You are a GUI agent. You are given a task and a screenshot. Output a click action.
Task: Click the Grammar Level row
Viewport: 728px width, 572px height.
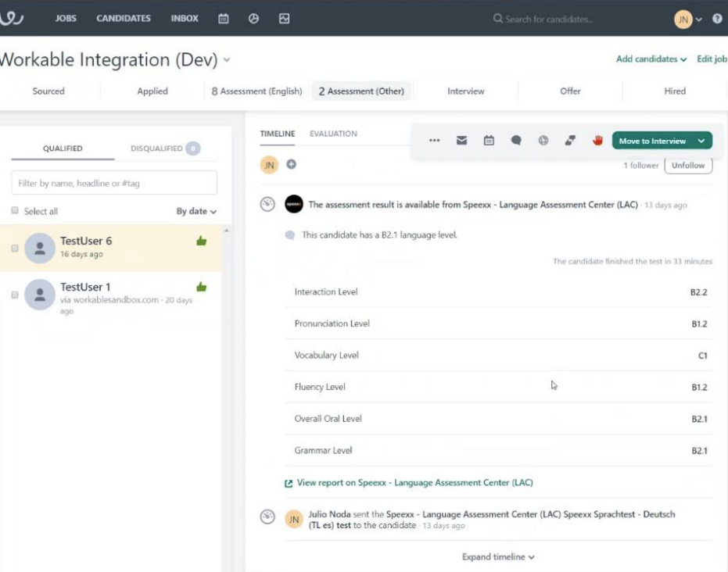499,450
